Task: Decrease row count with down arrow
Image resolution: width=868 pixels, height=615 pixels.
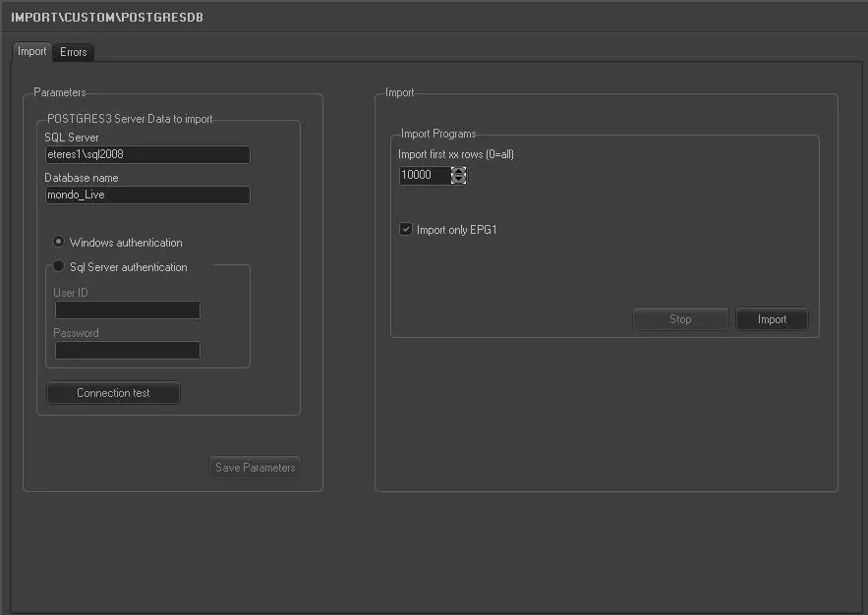Action: (458, 180)
